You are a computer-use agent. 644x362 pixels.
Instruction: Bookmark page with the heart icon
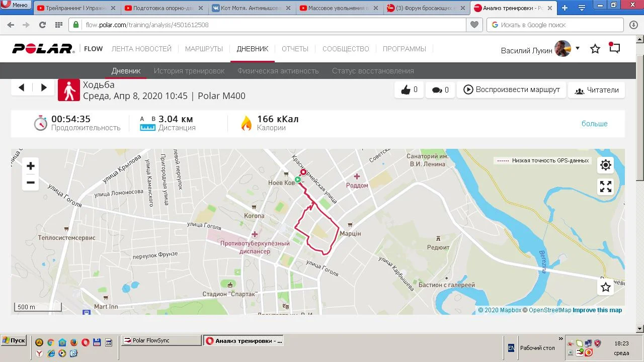pyautogui.click(x=474, y=25)
